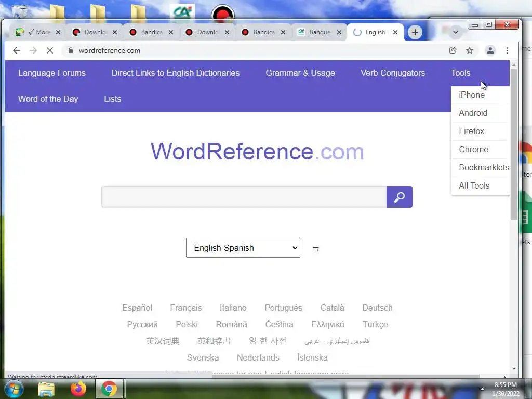
Task: Open Windows Explorer from the taskbar
Action: pyautogui.click(x=46, y=389)
